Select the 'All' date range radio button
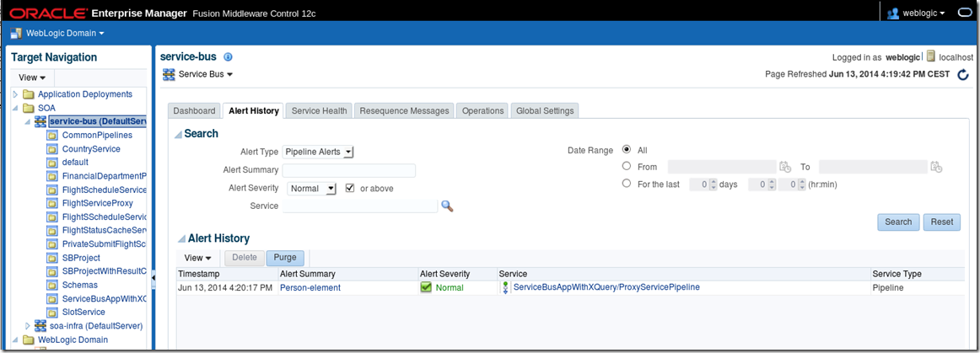Screen dimensions: 980x353 click(626, 150)
